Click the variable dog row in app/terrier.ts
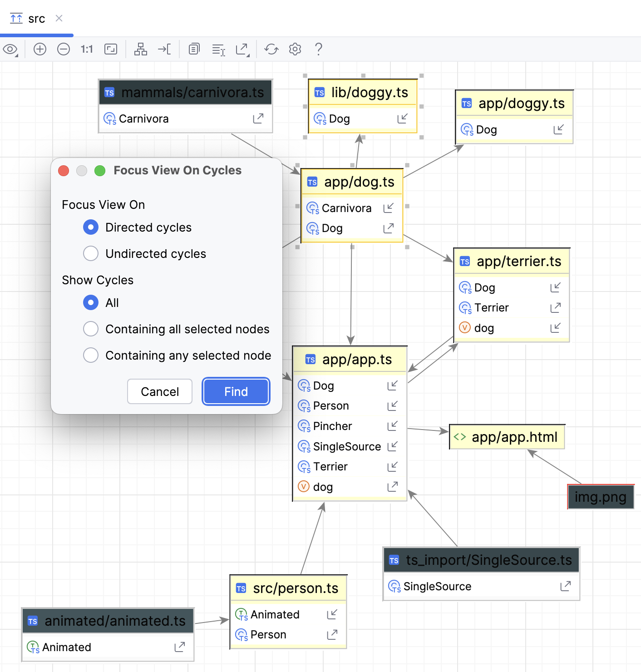 pyautogui.click(x=511, y=328)
